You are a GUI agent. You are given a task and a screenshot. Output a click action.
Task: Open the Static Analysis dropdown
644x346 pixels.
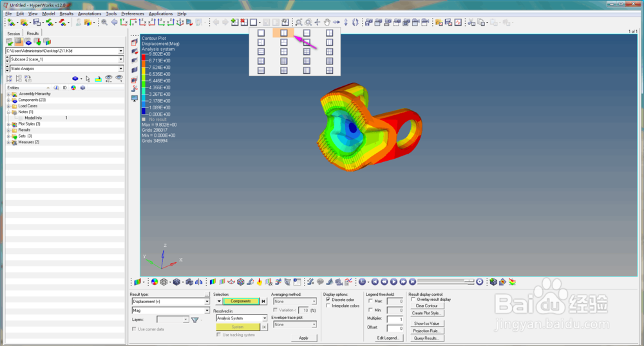(121, 69)
